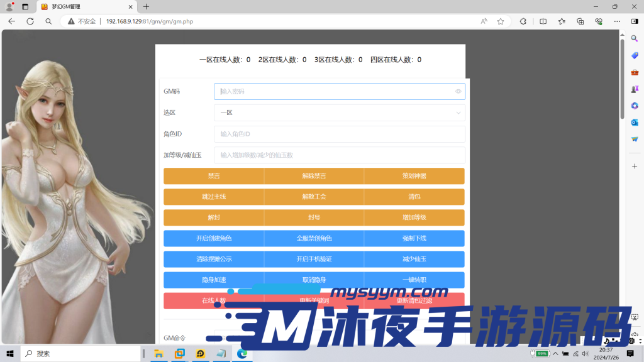This screenshot has width=644, height=362.
Task: Open the Edge three-dot settings menu
Action: (x=617, y=21)
